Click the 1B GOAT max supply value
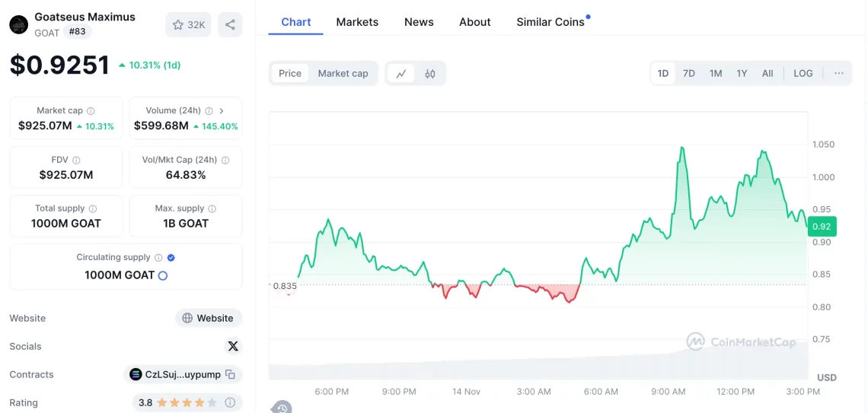The width and height of the screenshot is (868, 413). coord(186,224)
